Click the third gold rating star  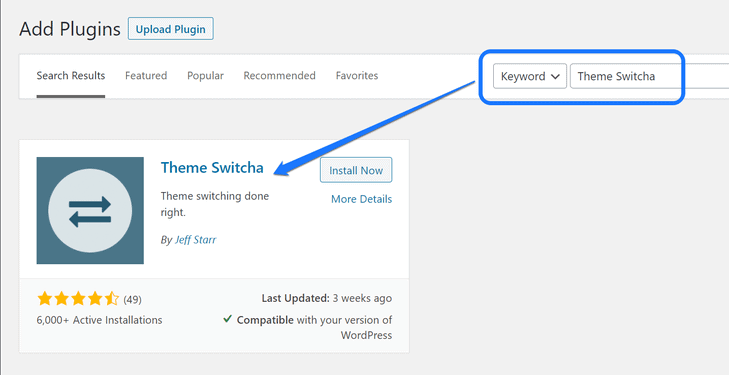pyautogui.click(x=78, y=298)
